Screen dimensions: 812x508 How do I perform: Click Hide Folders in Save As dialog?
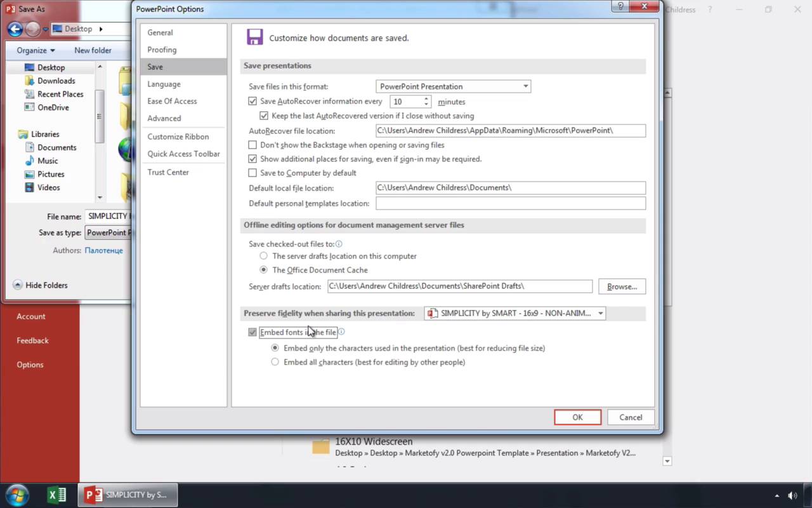(x=40, y=285)
